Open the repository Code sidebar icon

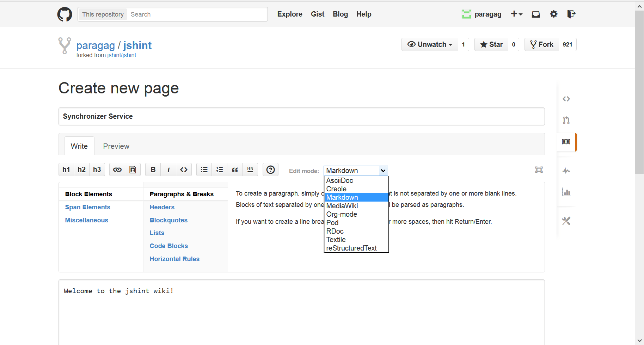566,99
